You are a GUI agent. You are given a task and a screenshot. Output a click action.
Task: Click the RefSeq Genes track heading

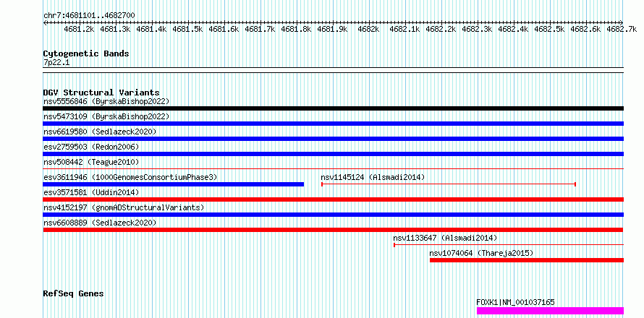click(73, 293)
